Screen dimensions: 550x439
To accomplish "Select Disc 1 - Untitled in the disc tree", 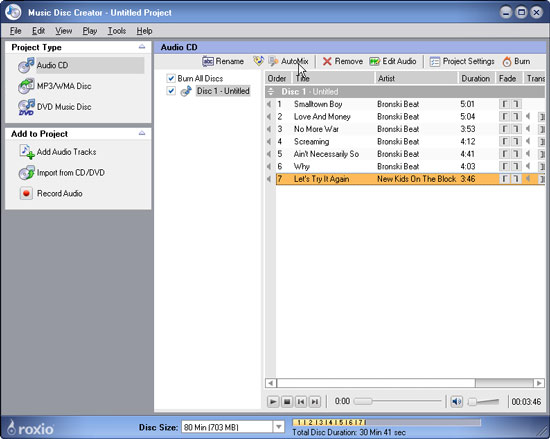I will click(223, 91).
